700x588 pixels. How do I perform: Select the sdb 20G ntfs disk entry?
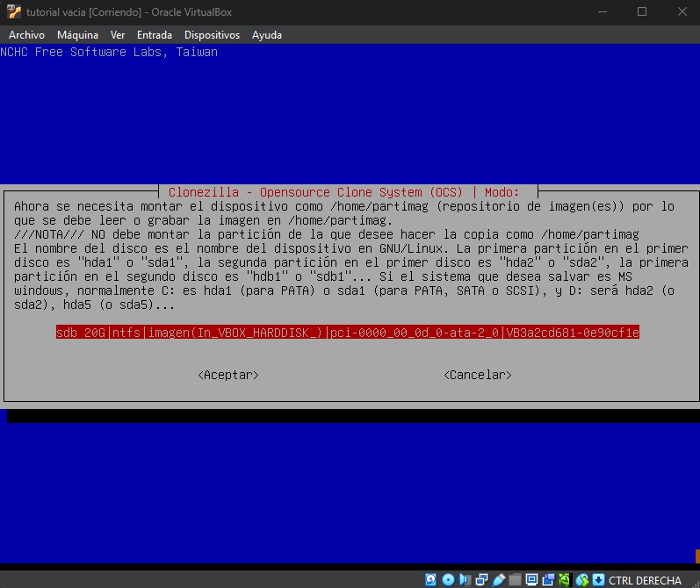coord(348,332)
